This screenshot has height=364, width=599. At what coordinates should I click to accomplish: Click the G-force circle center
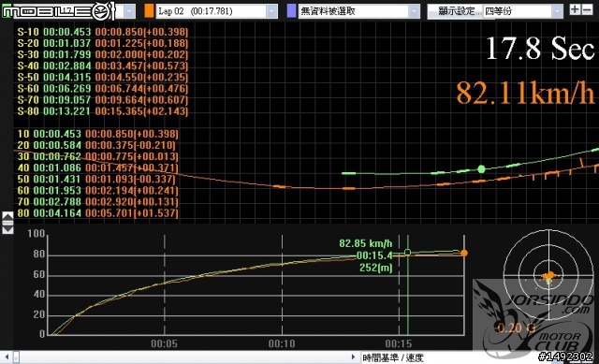pyautogui.click(x=549, y=274)
